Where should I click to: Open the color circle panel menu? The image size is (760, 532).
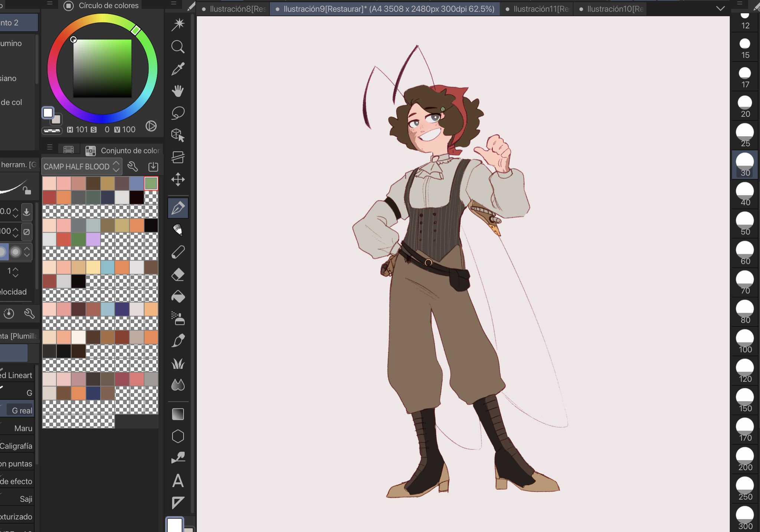tap(50, 3)
